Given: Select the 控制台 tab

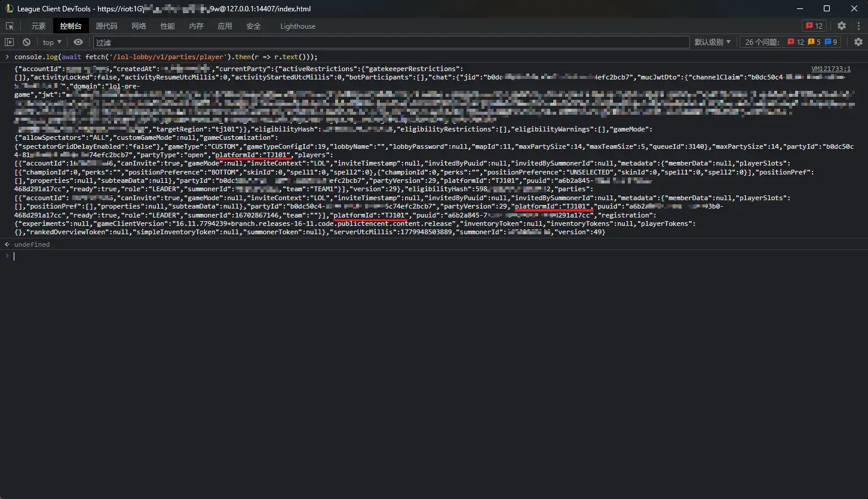Looking at the screenshot, I should (x=70, y=26).
